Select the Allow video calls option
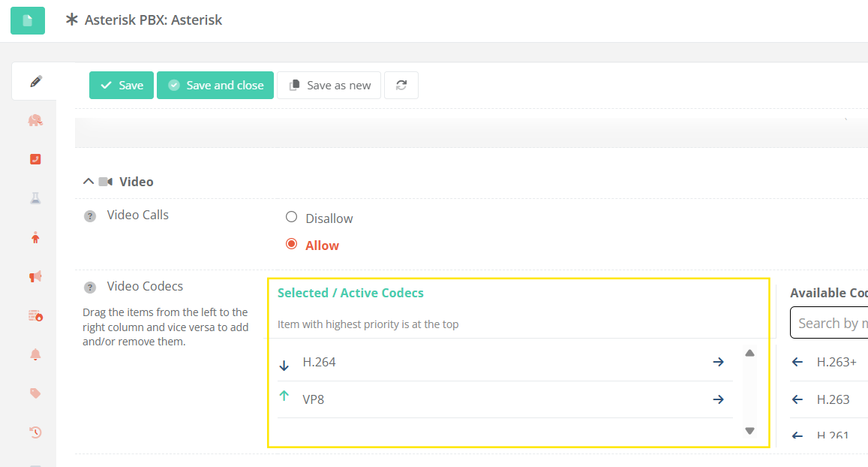 pos(291,244)
